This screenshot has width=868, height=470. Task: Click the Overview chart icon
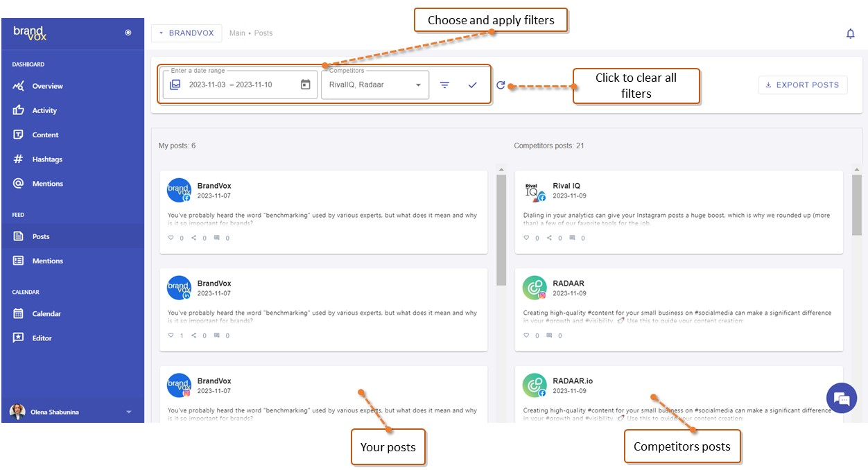click(x=19, y=86)
